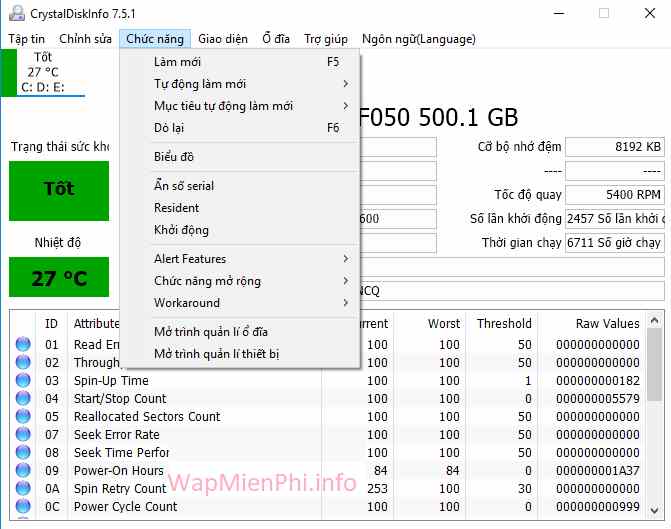The height and width of the screenshot is (529, 671).
Task: Click the green 27 °C temperature button
Action: click(x=59, y=277)
